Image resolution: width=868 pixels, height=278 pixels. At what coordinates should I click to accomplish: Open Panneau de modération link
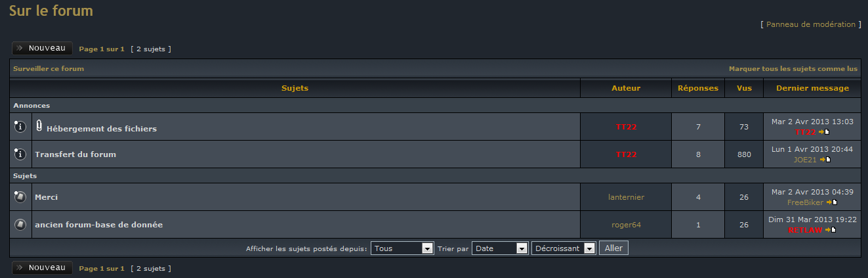(811, 24)
